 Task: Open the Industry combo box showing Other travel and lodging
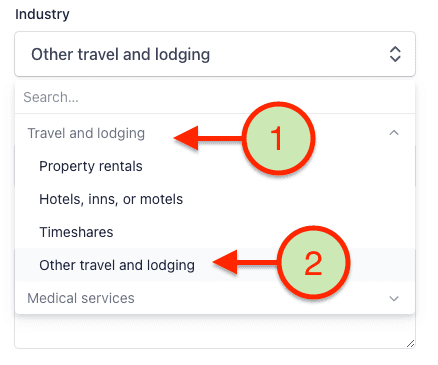coord(215,54)
